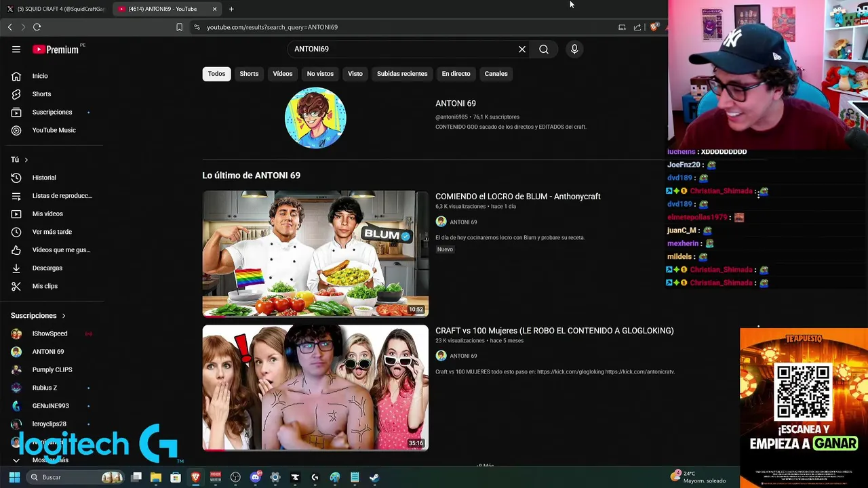The width and height of the screenshot is (868, 488).
Task: Select the Visto filter chip
Action: (355, 74)
